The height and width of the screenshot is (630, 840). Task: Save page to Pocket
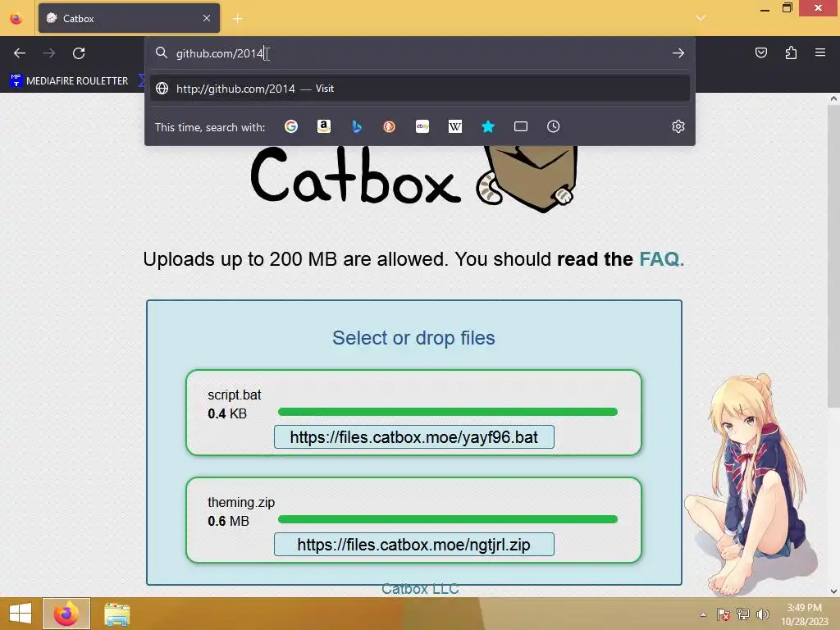(760, 52)
